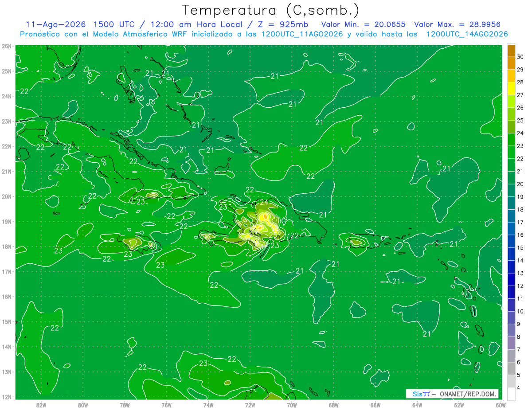Click the "66W" longitude axis label
This screenshot has width=532, height=411.
(376, 405)
